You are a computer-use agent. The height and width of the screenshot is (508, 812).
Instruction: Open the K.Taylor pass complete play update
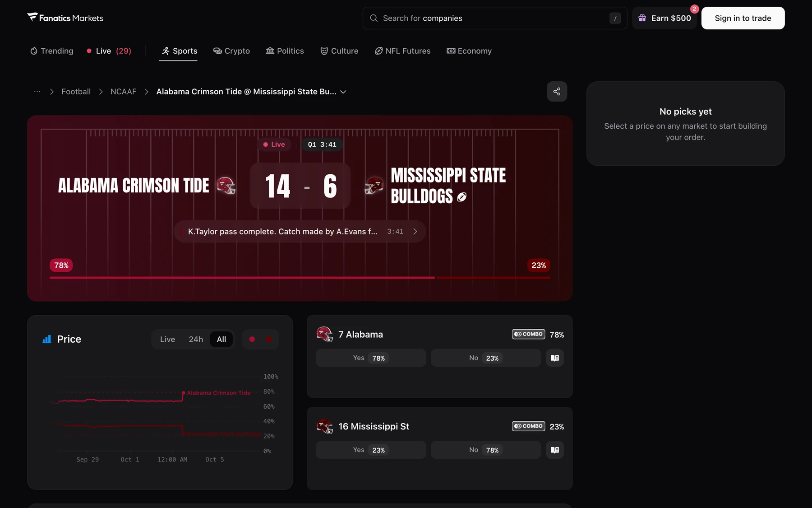tap(300, 232)
